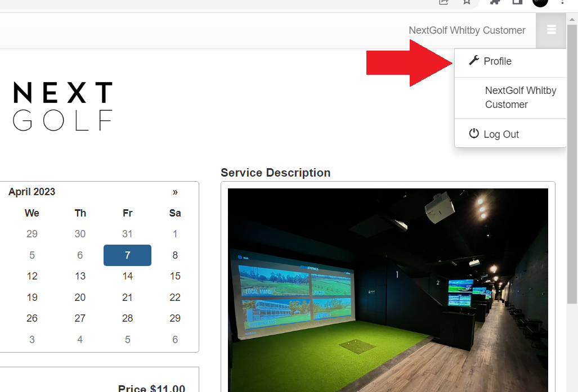Image resolution: width=578 pixels, height=392 pixels.
Task: Pick April 20 on the calendar
Action: 80,298
